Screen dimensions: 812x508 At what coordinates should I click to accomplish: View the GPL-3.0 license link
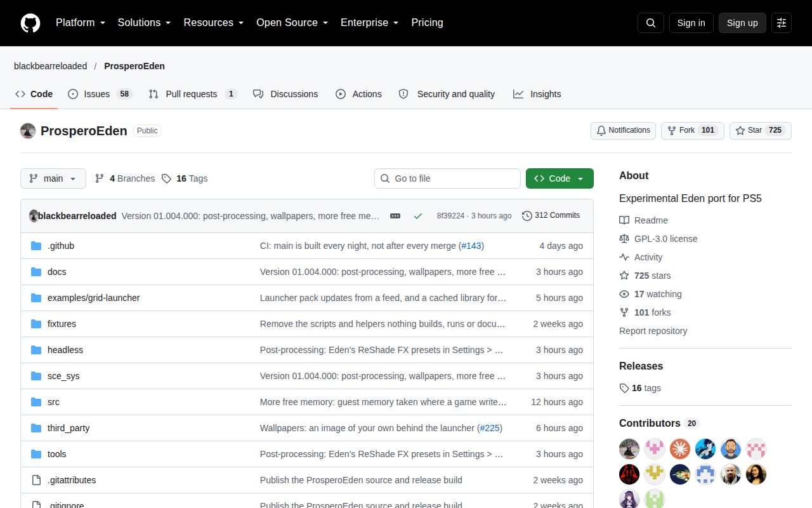pyautogui.click(x=658, y=239)
